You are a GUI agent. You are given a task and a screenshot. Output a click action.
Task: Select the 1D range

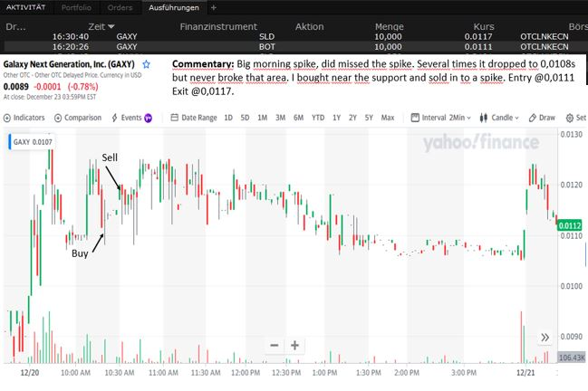click(228, 118)
